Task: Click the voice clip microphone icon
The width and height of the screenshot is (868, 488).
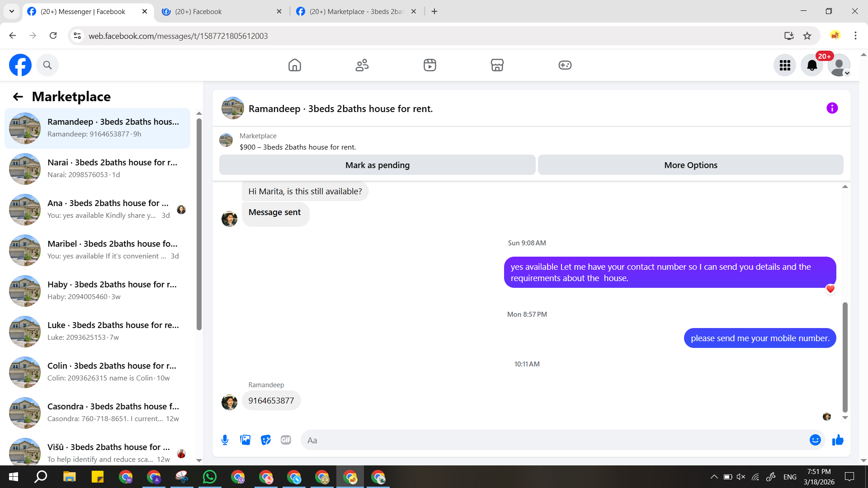Action: pos(225,440)
